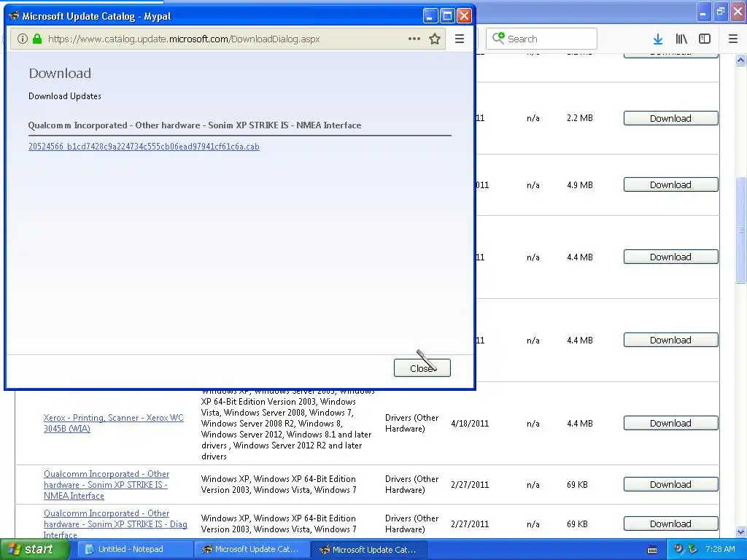The width and height of the screenshot is (747, 560).
Task: Click Download for Sonim Diag Interface row
Action: point(671,524)
